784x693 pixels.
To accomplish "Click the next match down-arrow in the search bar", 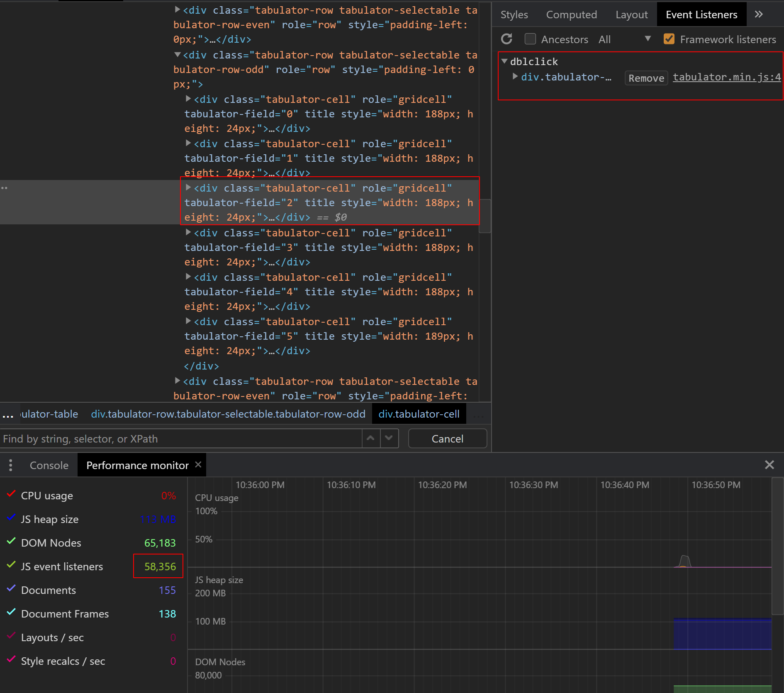I will pos(389,438).
